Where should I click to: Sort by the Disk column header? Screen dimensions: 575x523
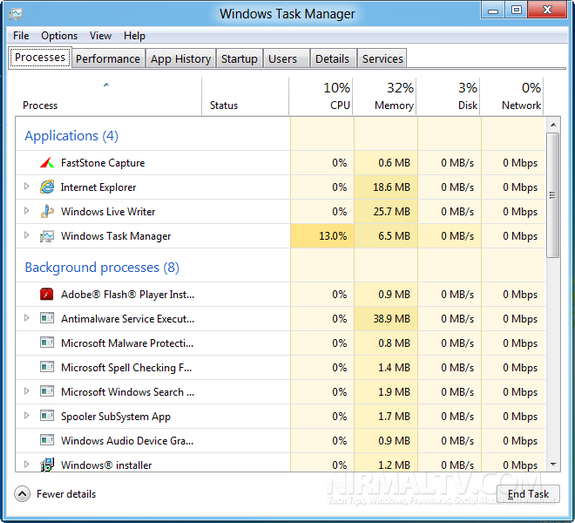click(448, 96)
